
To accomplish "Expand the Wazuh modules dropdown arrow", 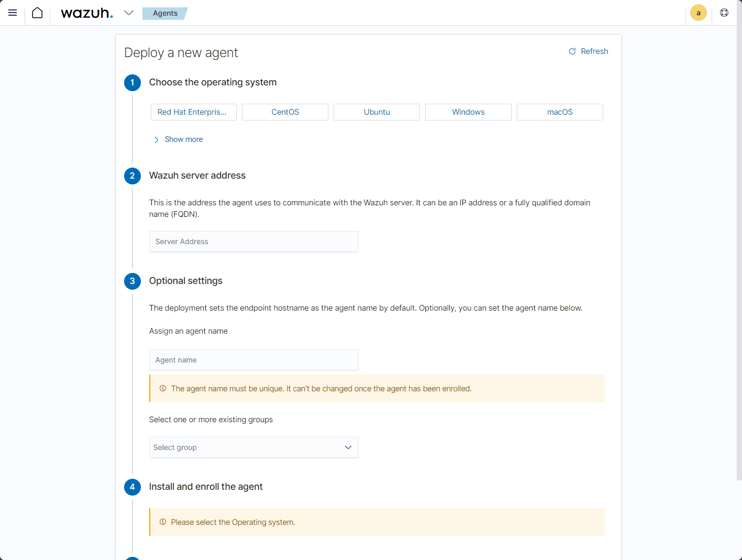I will [x=129, y=13].
